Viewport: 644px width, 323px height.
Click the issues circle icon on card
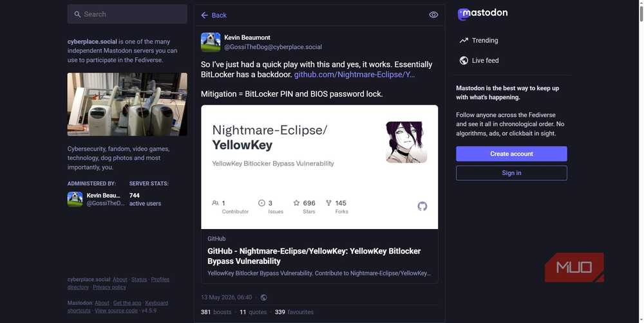pos(261,203)
